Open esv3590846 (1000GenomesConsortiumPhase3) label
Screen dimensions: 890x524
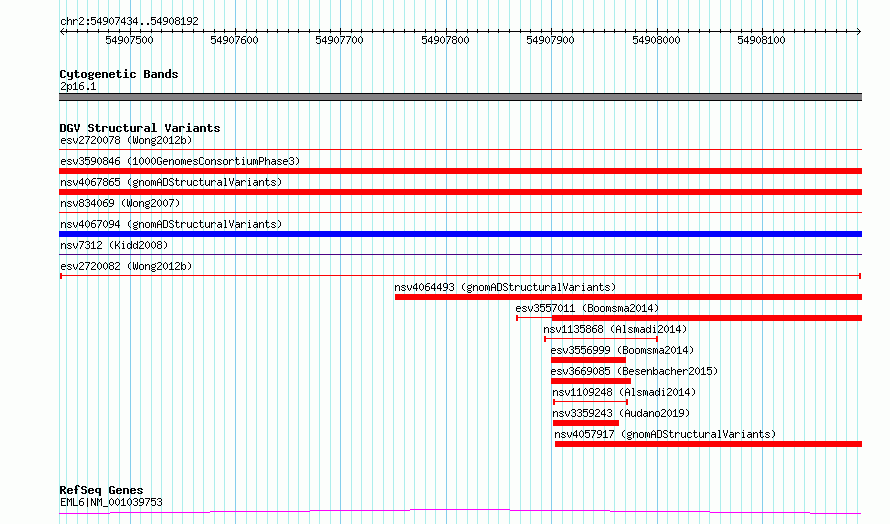[x=180, y=161]
